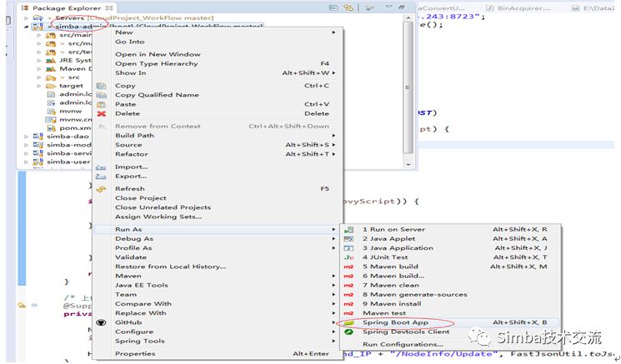Click Package Explorer scrollbar up arrow
The image size is (621, 364).
tap(408, 18)
